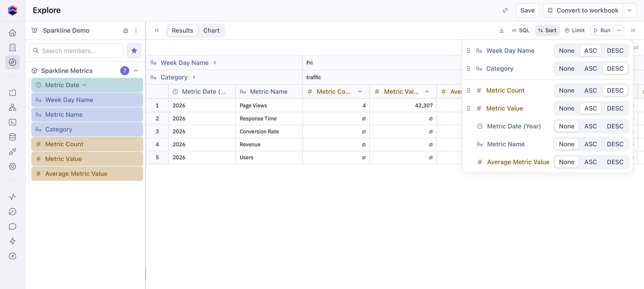Set Category sort to None
This screenshot has height=289, width=644.
(566, 68)
